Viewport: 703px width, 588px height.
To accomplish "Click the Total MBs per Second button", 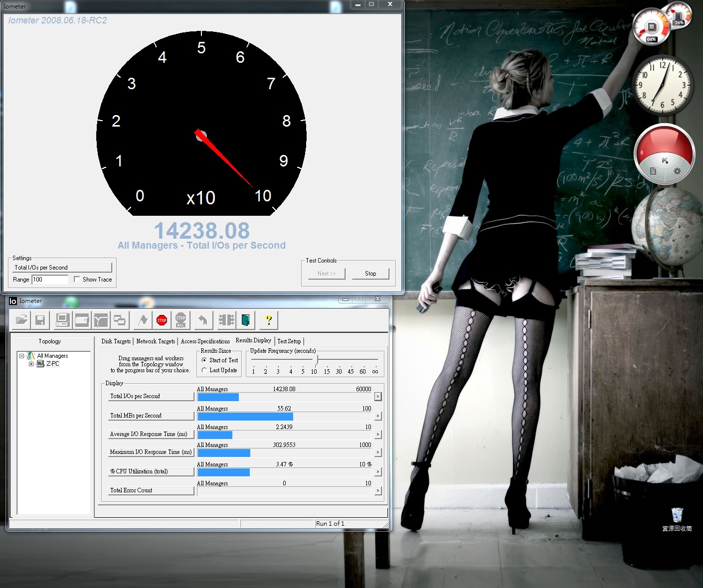I will (x=151, y=416).
